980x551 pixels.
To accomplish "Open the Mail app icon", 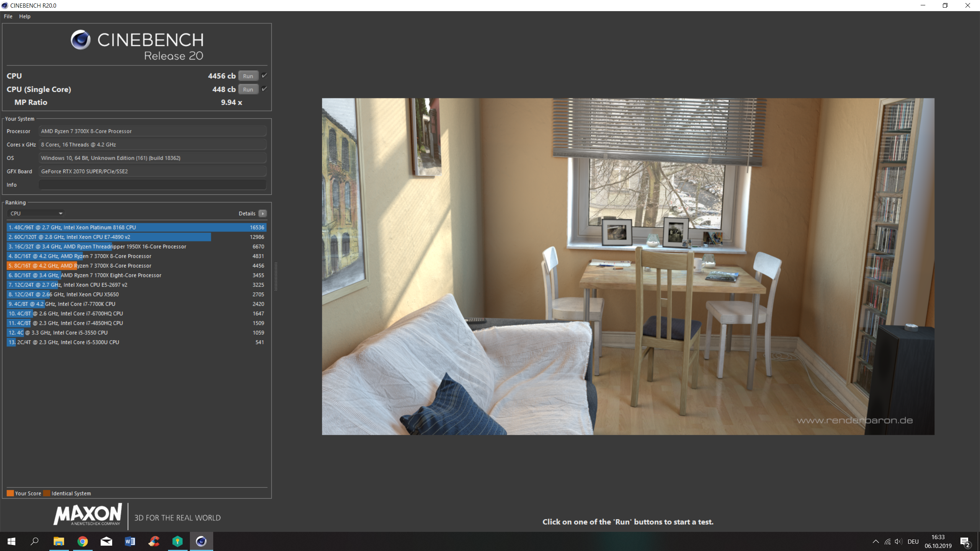I will (106, 541).
